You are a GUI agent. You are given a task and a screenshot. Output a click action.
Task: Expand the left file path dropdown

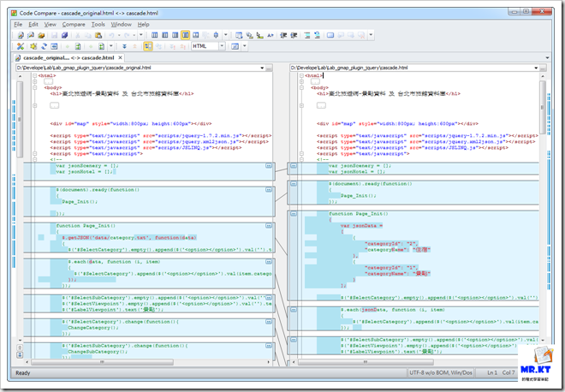pyautogui.click(x=263, y=67)
